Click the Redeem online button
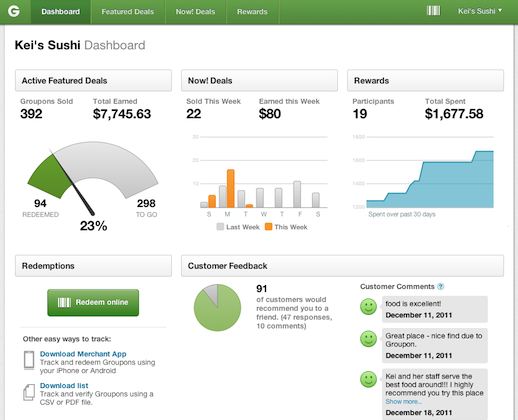The width and height of the screenshot is (518, 420). coord(93,303)
